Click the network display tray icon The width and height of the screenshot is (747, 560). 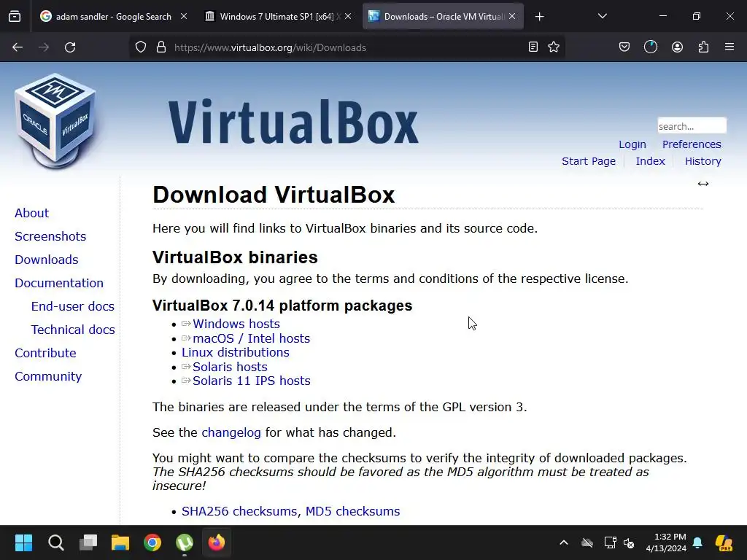point(610,542)
